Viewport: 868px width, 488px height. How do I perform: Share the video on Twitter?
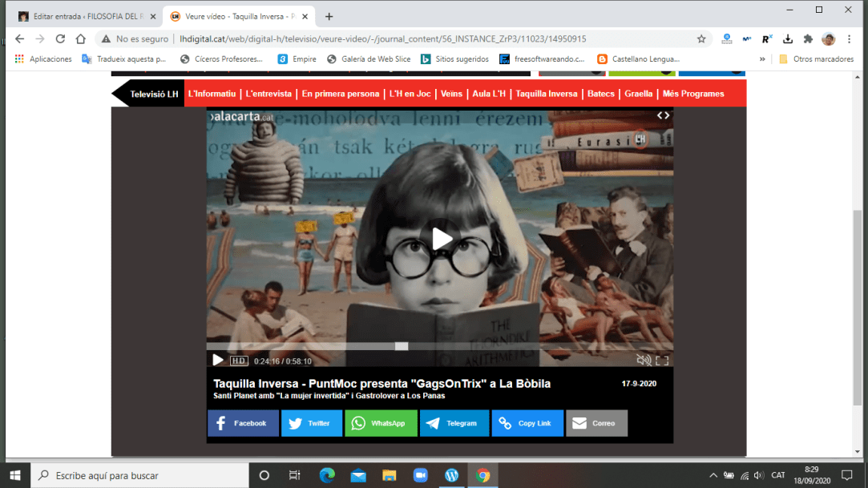tap(311, 423)
